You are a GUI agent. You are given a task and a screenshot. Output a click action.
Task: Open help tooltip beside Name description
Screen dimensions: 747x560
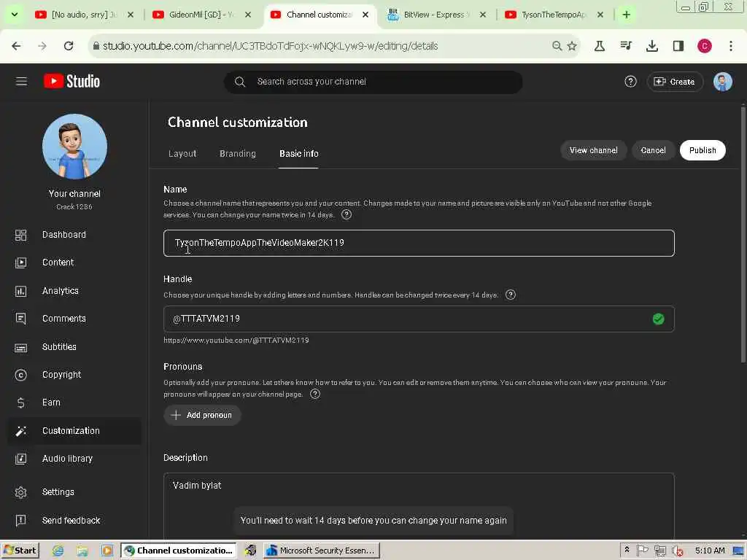tap(347, 215)
